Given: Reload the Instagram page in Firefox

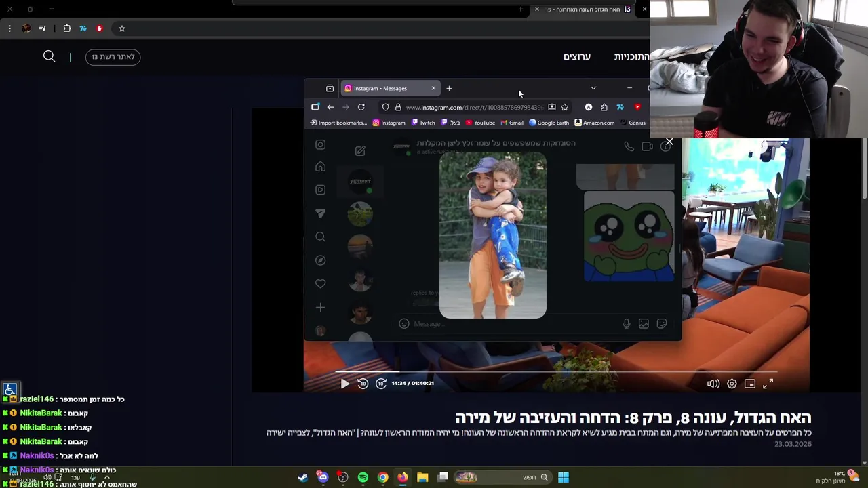Looking at the screenshot, I should [x=361, y=107].
